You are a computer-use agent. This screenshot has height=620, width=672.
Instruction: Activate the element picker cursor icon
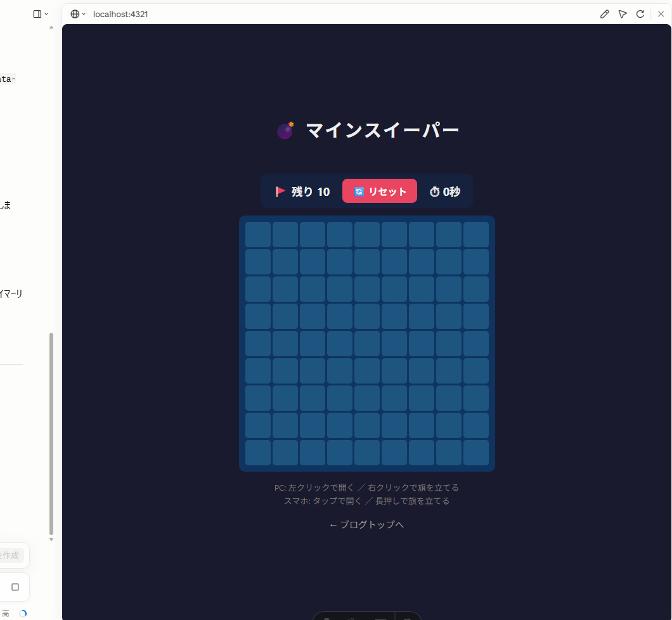623,14
